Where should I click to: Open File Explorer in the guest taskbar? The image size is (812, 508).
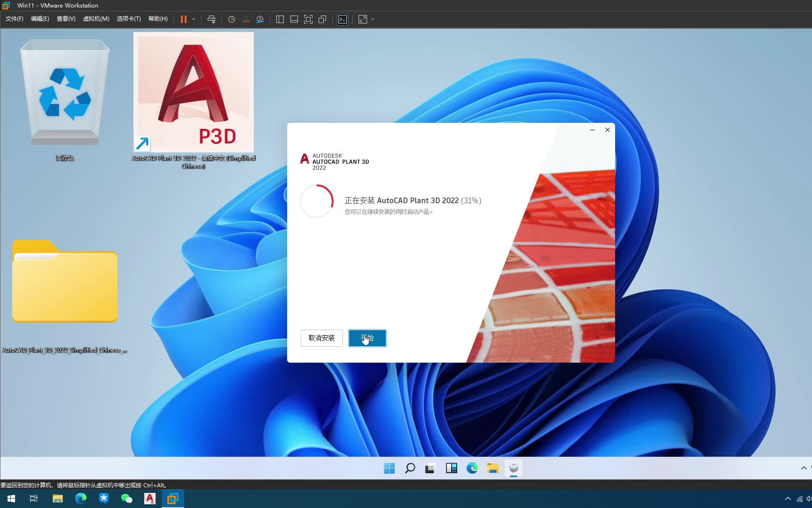click(492, 468)
